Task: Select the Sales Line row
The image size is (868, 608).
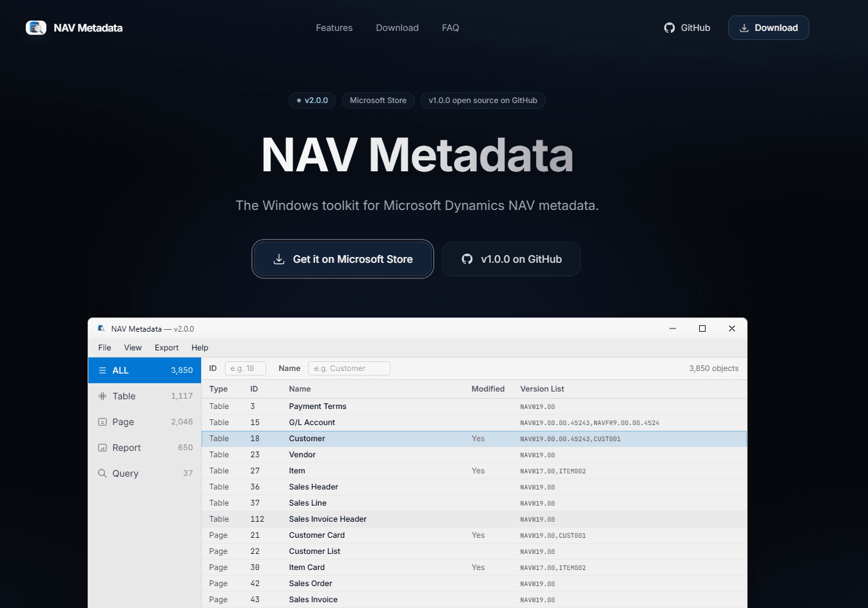Action: point(474,503)
